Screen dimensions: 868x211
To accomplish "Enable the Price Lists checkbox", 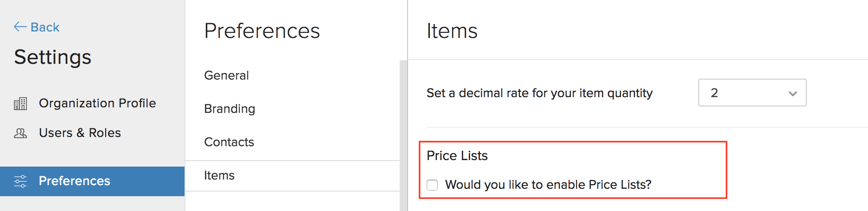I will (x=432, y=185).
